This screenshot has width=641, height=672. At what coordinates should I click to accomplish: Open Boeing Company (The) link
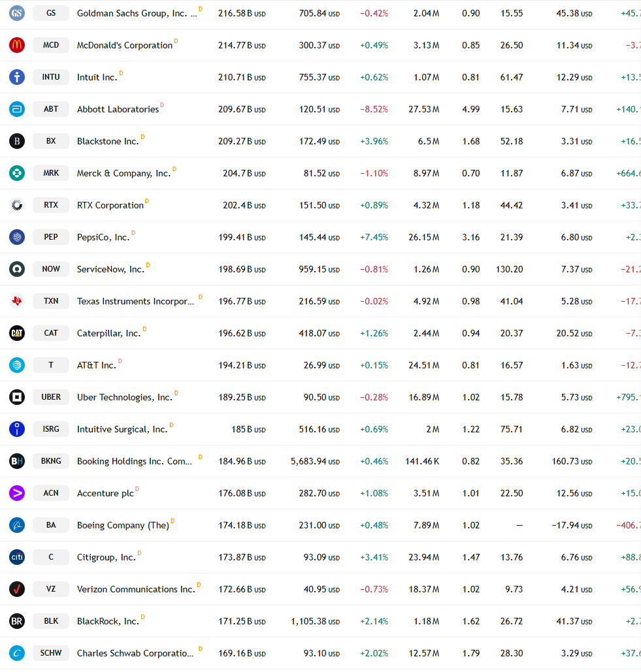click(x=123, y=526)
